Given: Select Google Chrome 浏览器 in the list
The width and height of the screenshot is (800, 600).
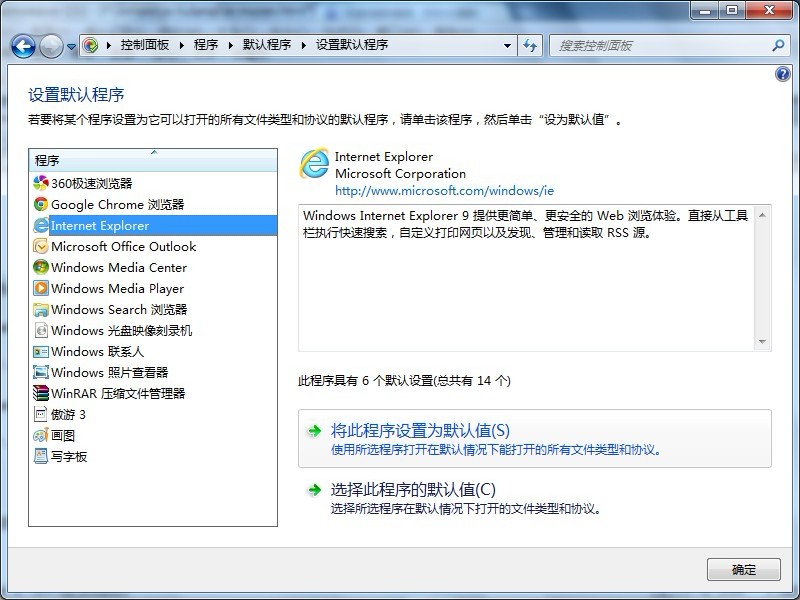Looking at the screenshot, I should tap(117, 204).
